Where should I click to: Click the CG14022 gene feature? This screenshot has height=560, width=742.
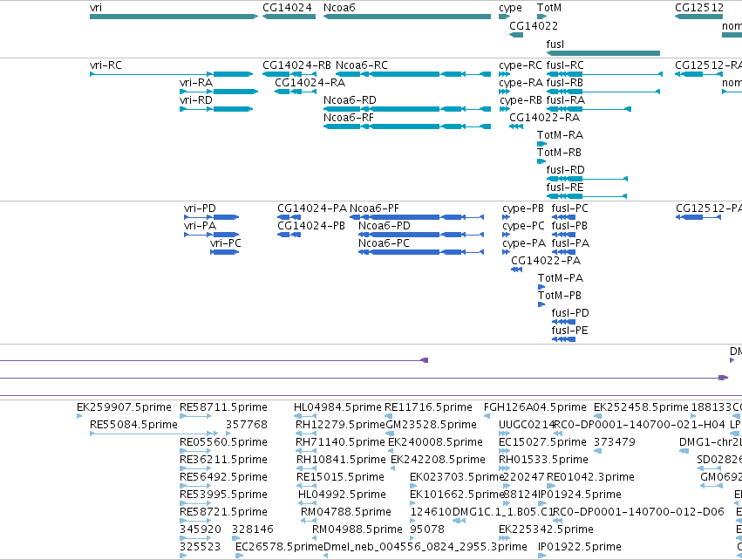(x=516, y=35)
